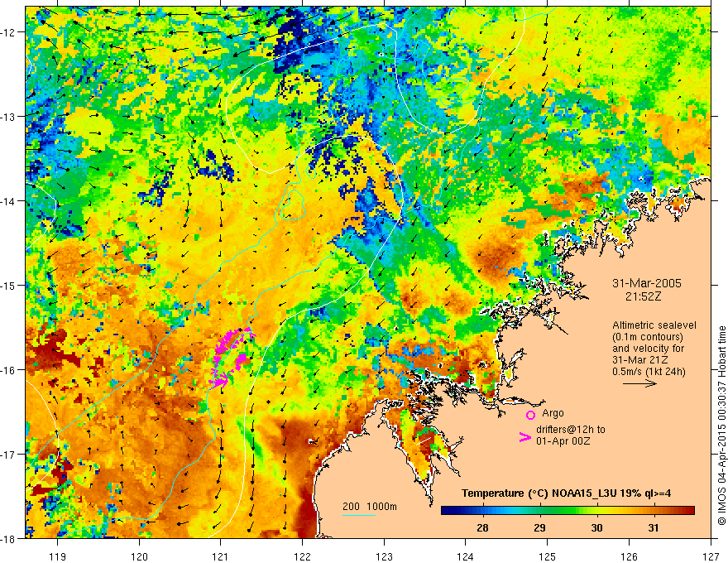The image size is (728, 563).
Task: Click the 200 1000m depth contour label
Action: 370,507
